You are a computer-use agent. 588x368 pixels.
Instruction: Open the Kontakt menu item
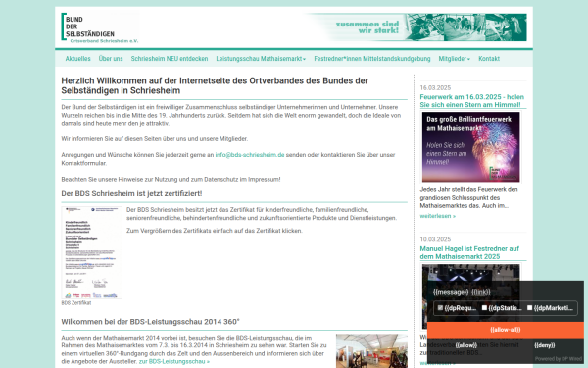[489, 59]
